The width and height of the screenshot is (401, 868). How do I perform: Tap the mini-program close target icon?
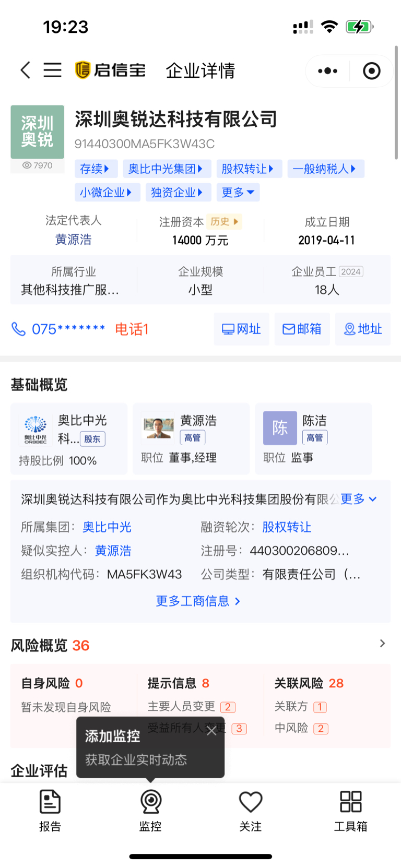point(372,70)
